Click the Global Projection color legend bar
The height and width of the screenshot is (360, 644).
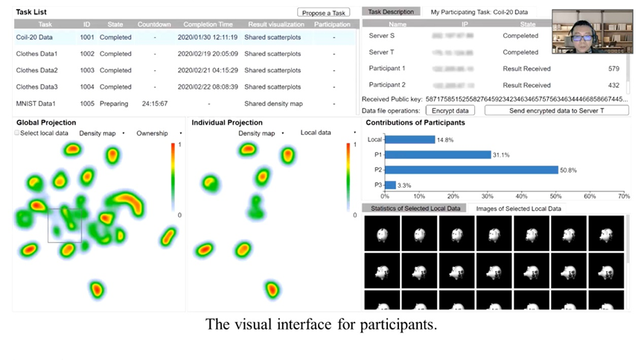click(173, 177)
